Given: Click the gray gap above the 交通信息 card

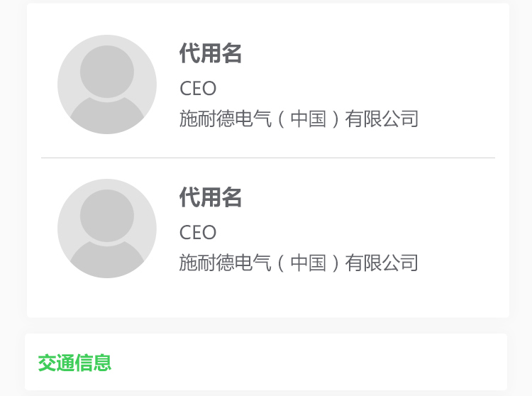Looking at the screenshot, I should (x=266, y=326).
